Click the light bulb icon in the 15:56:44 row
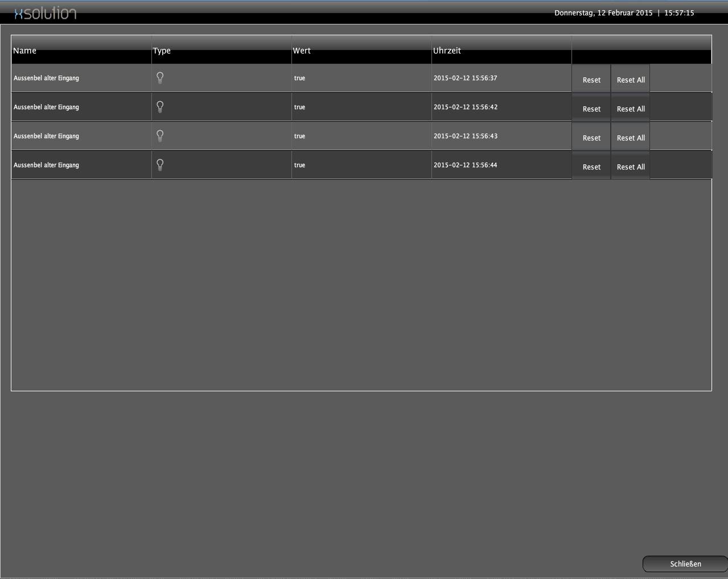 tap(160, 165)
